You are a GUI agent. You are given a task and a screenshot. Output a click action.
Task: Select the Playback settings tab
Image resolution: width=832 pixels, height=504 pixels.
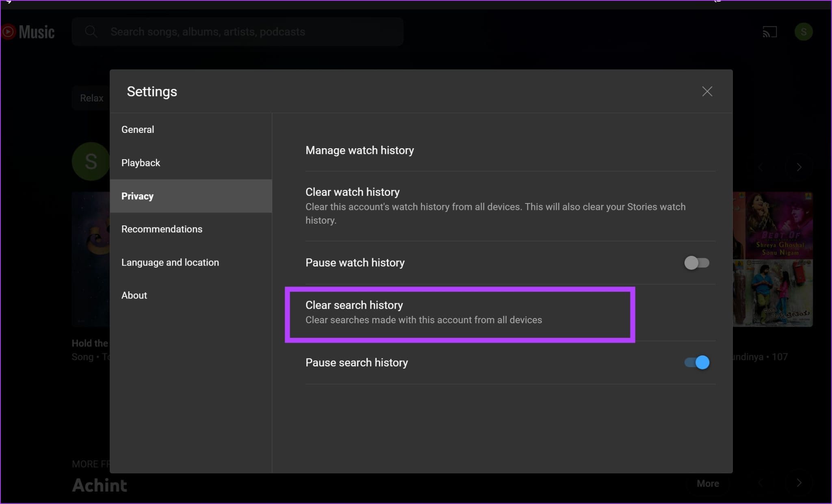pyautogui.click(x=141, y=162)
